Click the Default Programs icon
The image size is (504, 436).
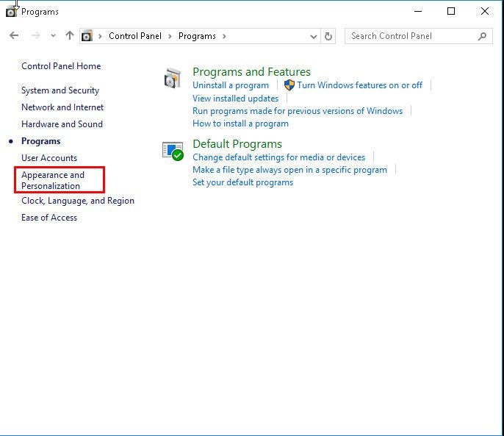[x=173, y=151]
